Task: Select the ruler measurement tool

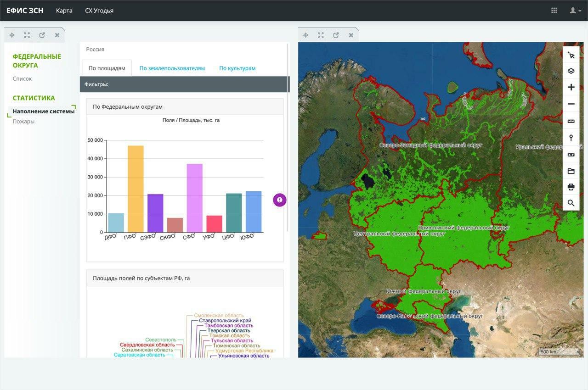Action: [571, 121]
